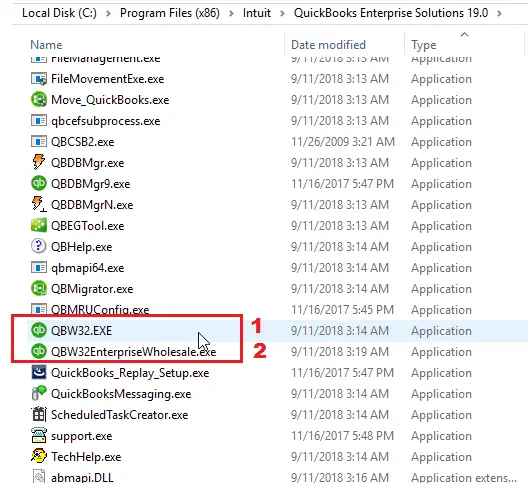Go to Intuit breadcrumb folder
Viewport: 528px width, 490px height.
coord(257,13)
